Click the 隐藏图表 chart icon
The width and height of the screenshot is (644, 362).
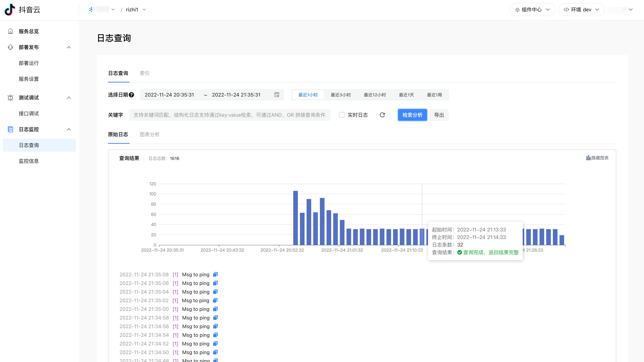coord(588,158)
